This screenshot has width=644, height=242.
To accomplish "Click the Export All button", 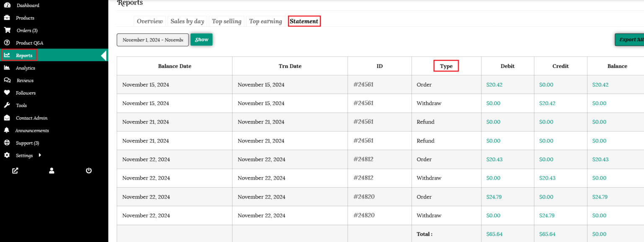I will 631,40.
